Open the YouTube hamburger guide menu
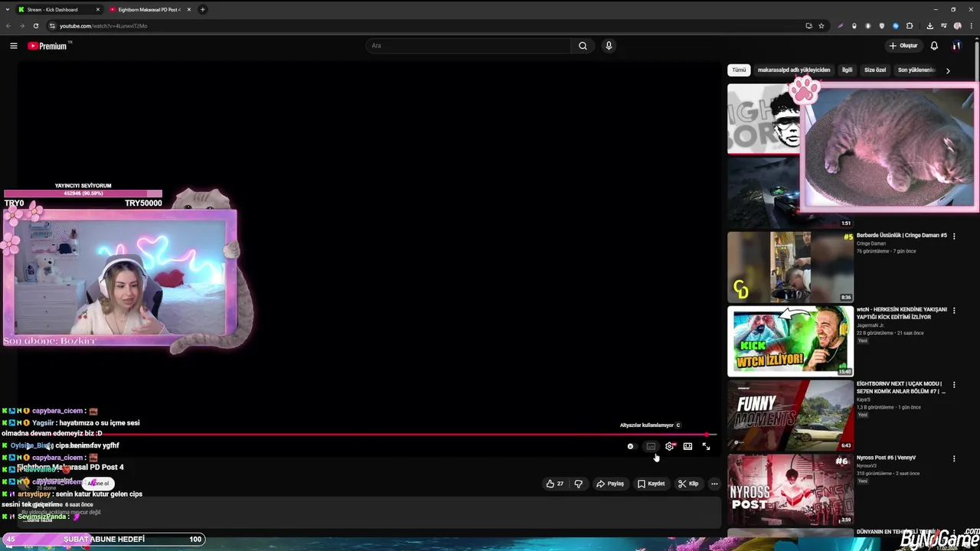The image size is (980, 551). tap(13, 46)
